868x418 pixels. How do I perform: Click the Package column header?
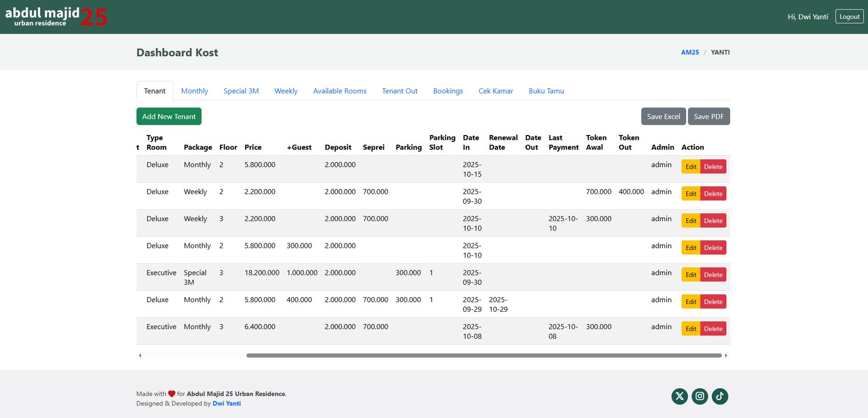[x=198, y=147]
